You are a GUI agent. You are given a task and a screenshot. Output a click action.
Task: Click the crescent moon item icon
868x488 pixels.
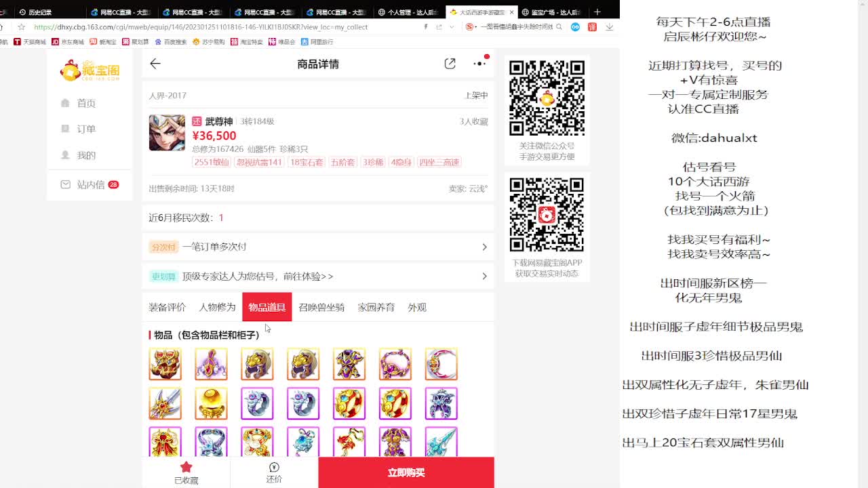coord(441,364)
